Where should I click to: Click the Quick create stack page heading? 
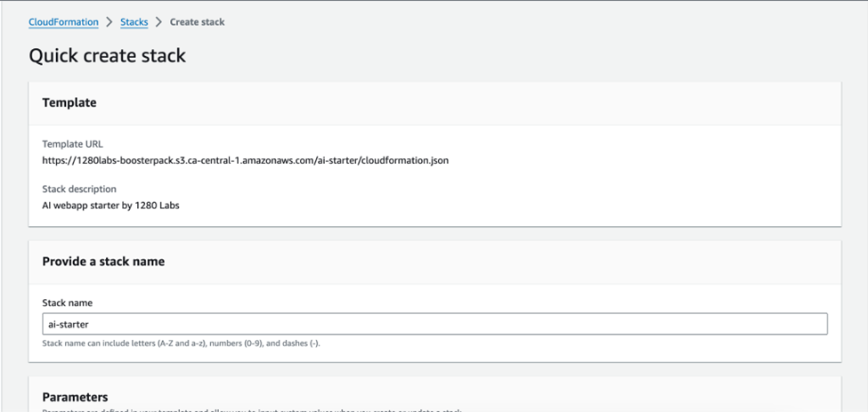click(107, 56)
